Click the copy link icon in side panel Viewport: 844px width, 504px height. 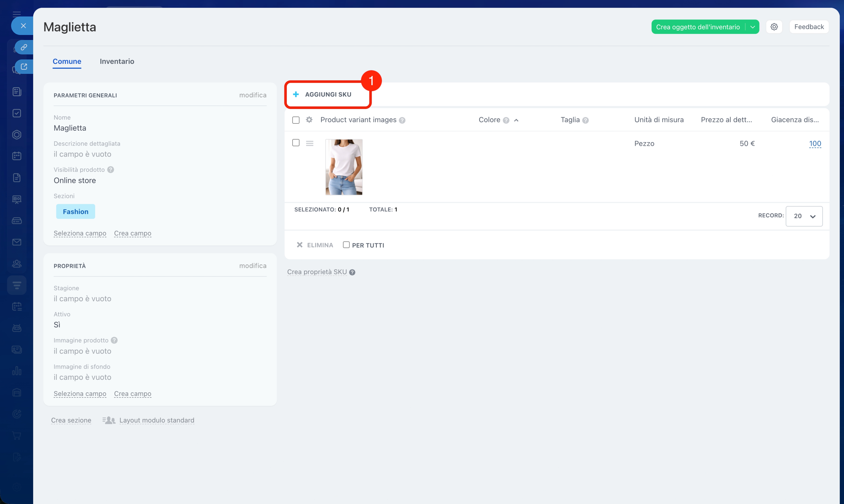coord(24,47)
